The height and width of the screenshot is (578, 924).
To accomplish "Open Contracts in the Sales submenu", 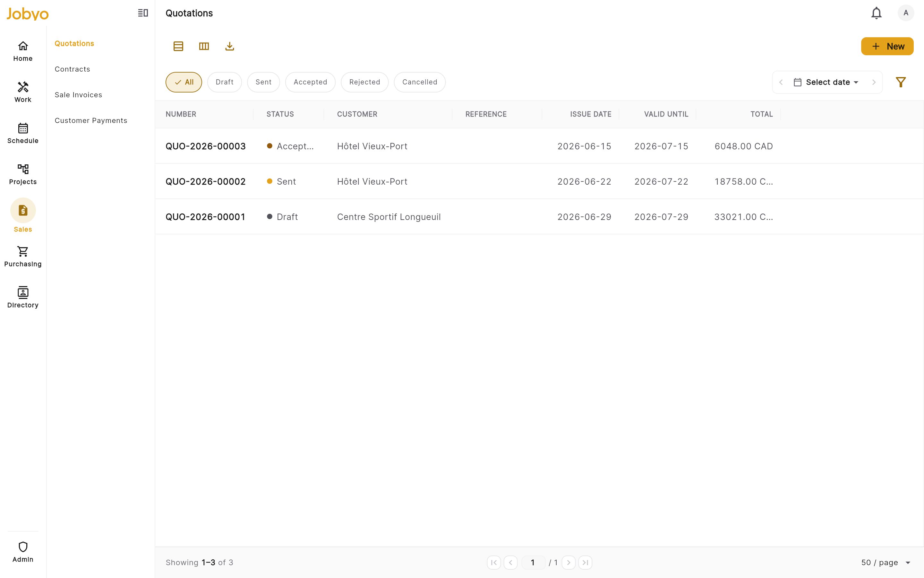I will [x=73, y=69].
